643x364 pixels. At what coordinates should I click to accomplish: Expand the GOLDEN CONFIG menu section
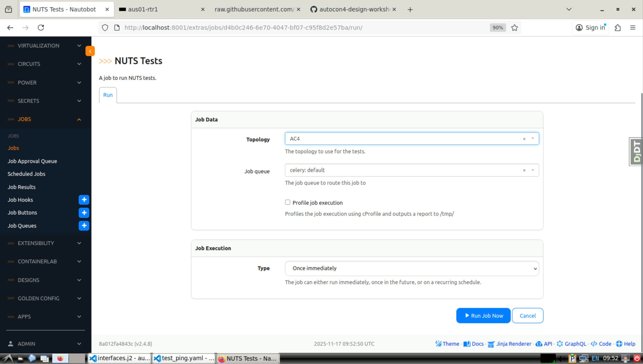point(45,298)
